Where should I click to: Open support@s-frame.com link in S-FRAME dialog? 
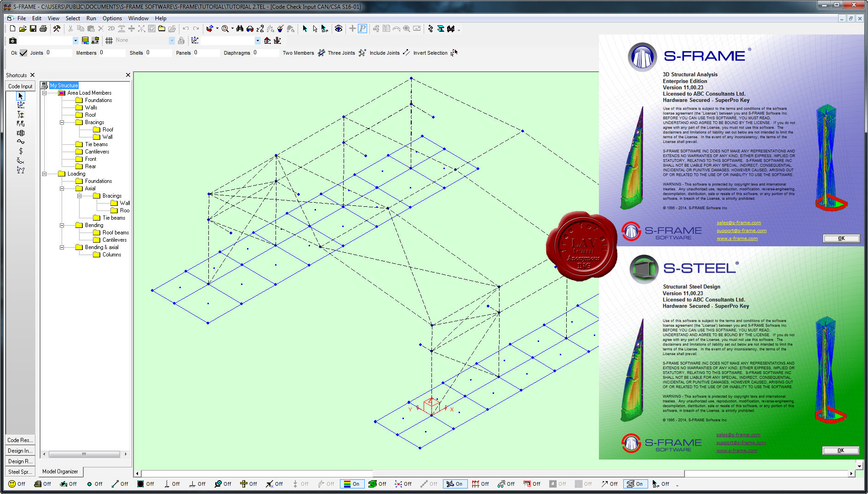(742, 230)
